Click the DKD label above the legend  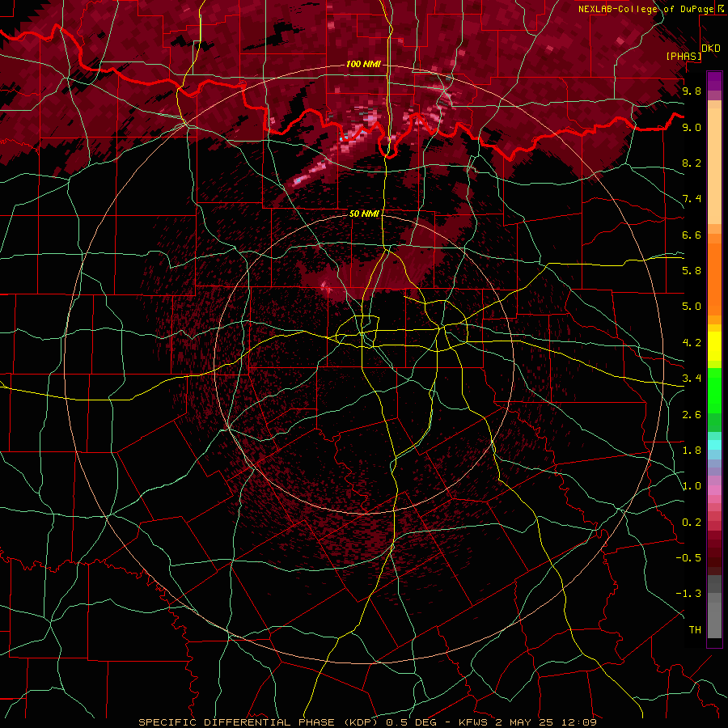(x=711, y=49)
